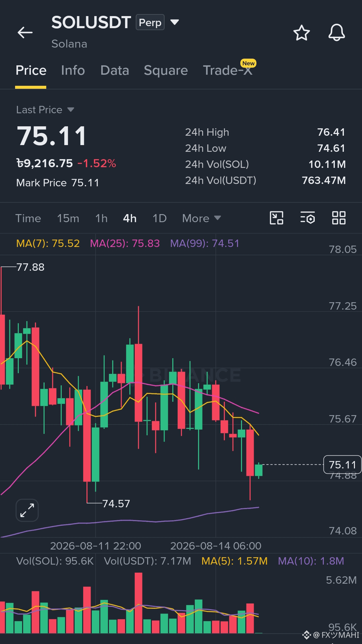Screen dimensions: 362x644
Task: Open chart indicator settings icon
Action: click(307, 218)
